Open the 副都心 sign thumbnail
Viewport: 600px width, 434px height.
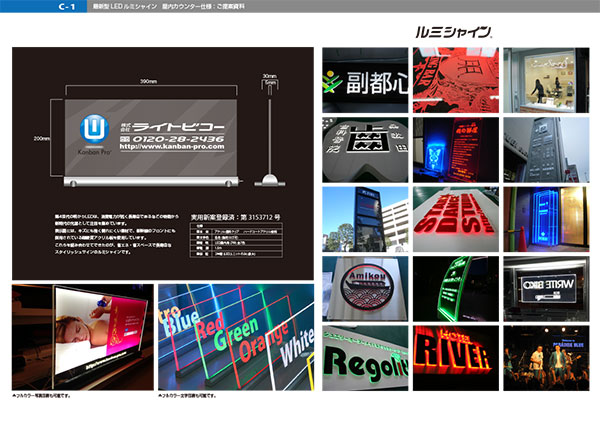tap(365, 80)
